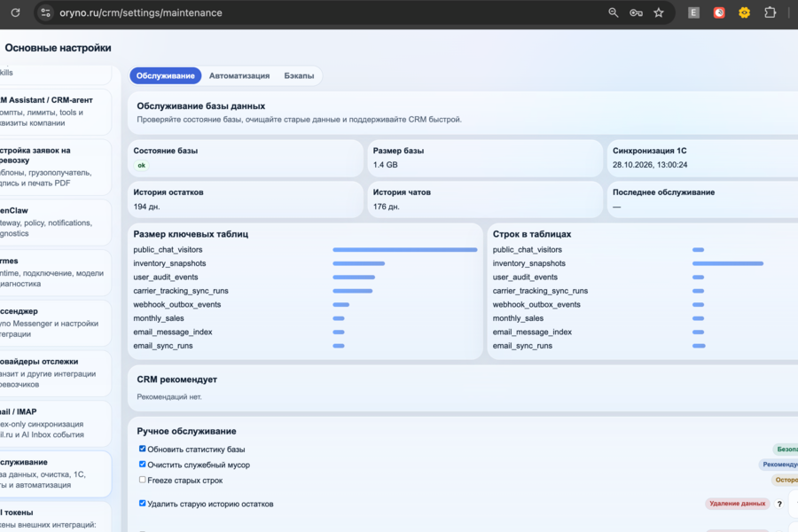This screenshot has height=532, width=798.
Task: Click the 1.4 GB database size value
Action: 386,165
